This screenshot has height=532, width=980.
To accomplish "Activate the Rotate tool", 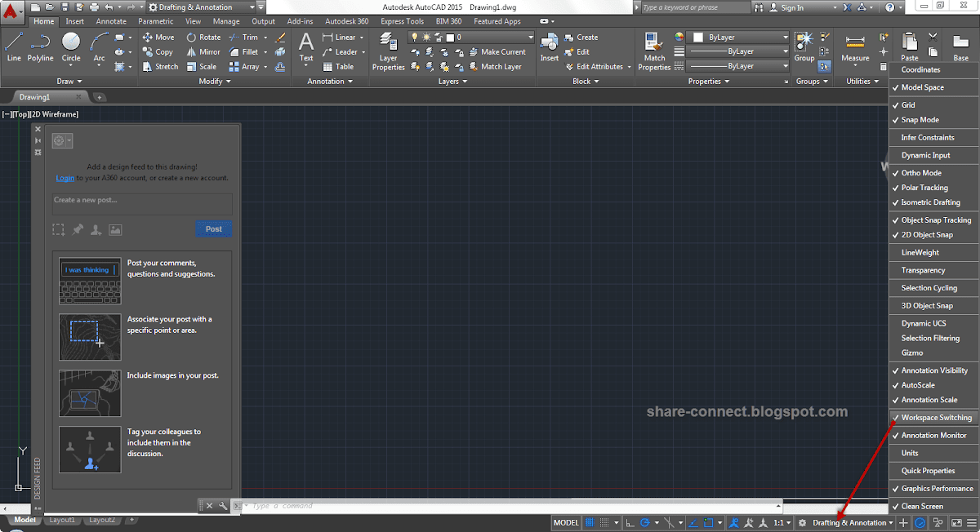I will tap(203, 38).
